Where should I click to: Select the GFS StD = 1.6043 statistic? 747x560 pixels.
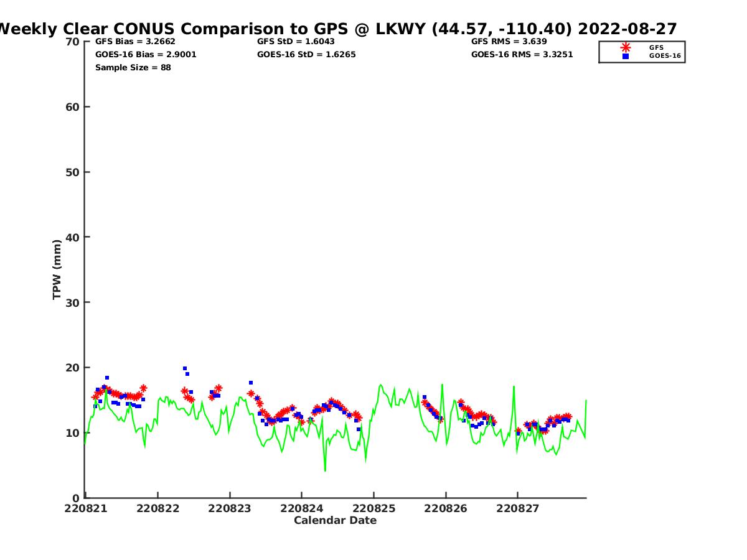pos(296,42)
